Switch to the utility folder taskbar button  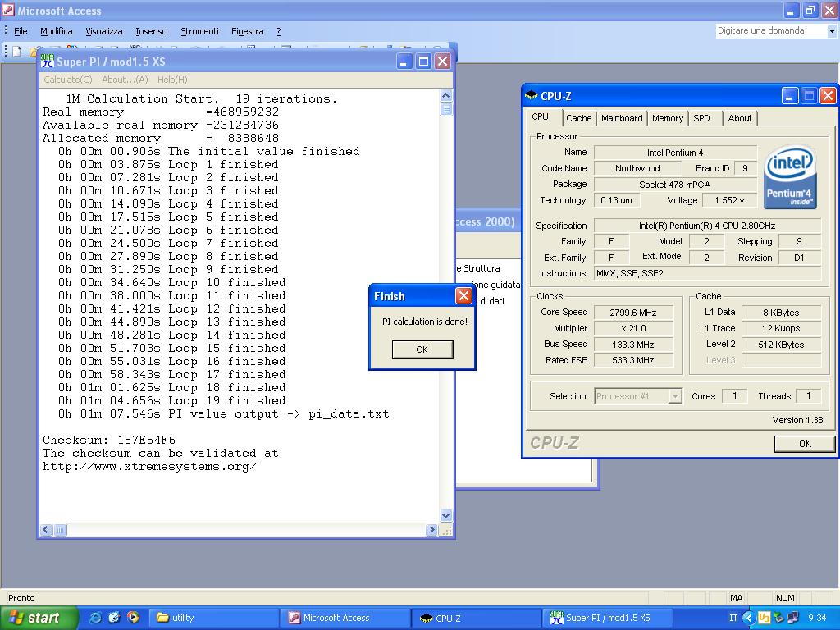213,618
